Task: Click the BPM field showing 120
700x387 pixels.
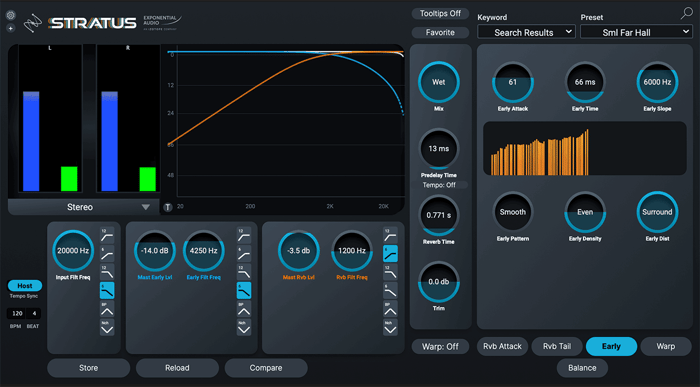Action: coord(17,313)
